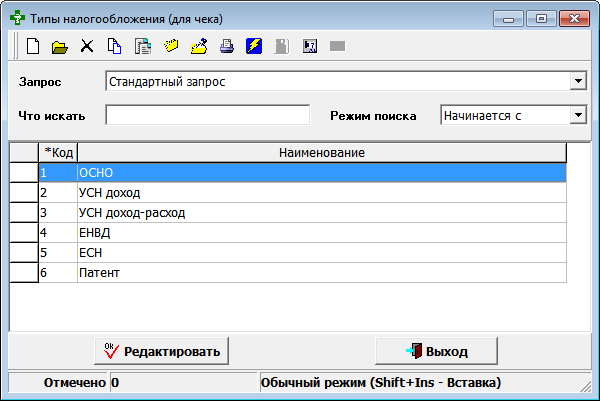
Task: Click the grey rectangle toolbar icon
Action: (x=338, y=46)
